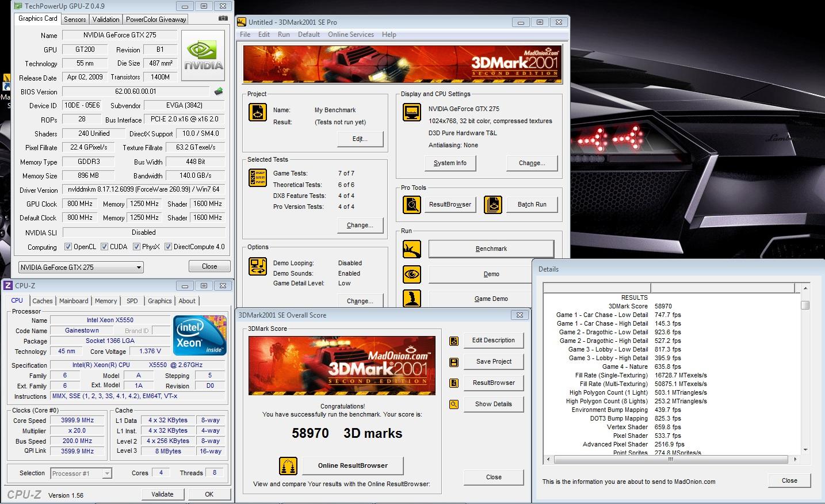Click Change... under Display and CPU Settings
Image resolution: width=825 pixels, height=504 pixels.
(532, 163)
